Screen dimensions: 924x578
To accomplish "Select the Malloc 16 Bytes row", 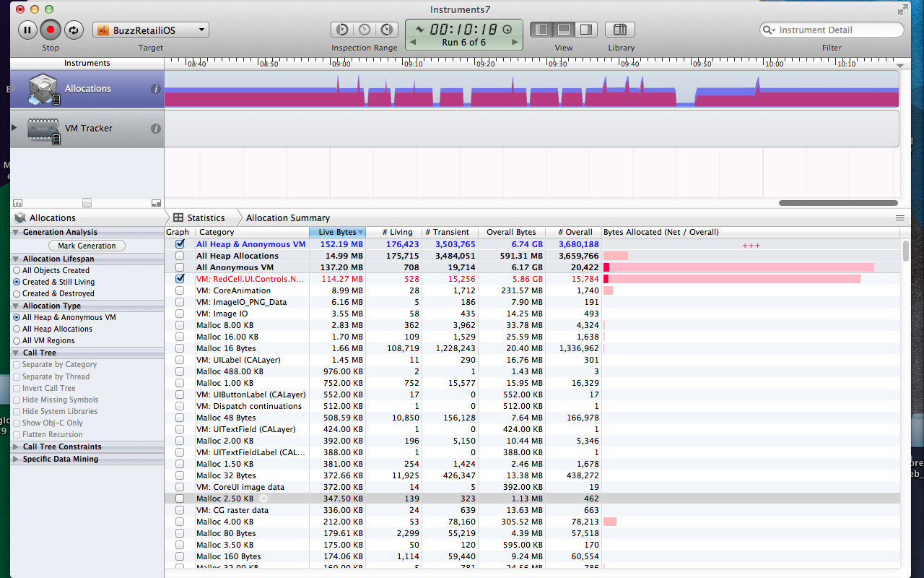I will (533, 348).
